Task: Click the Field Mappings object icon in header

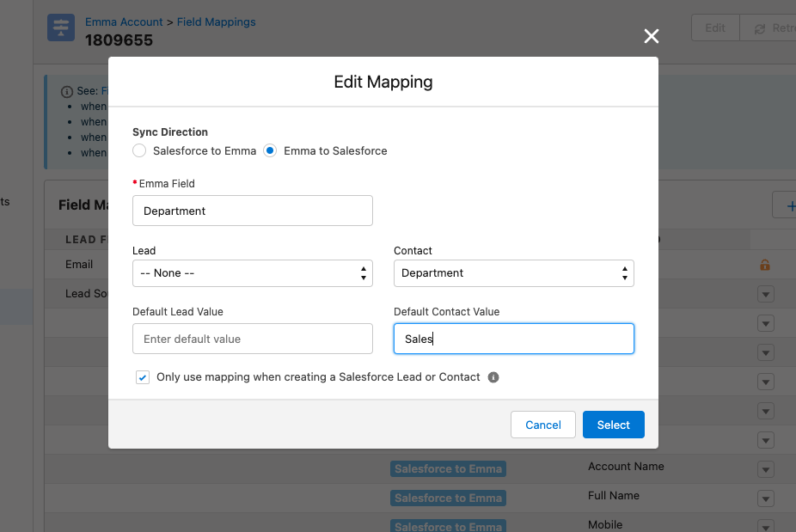Action: [60, 28]
